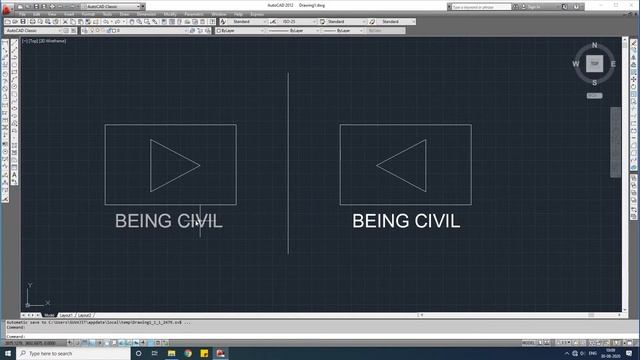This screenshot has height=360, width=640.
Task: Open Properties palette icon in Standard toolbar
Action: [164, 22]
